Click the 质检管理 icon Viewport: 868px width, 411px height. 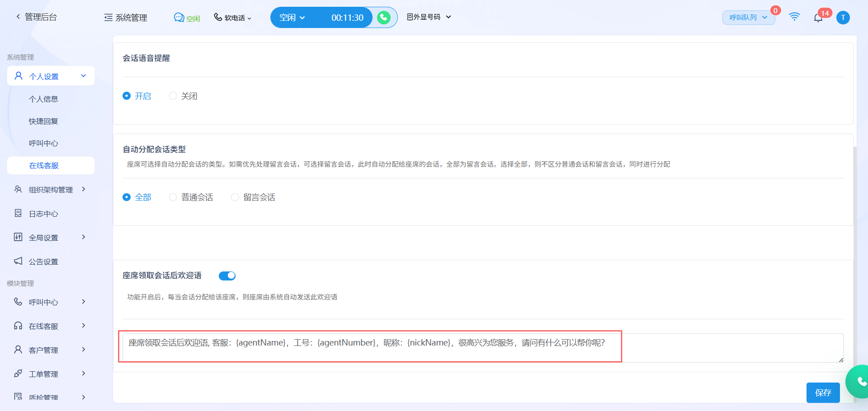18,397
